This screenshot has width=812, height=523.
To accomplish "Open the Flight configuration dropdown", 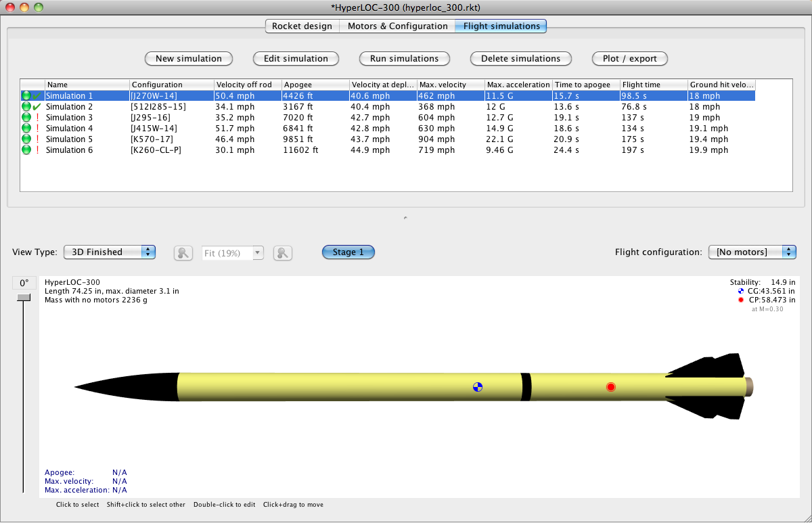I will [752, 252].
